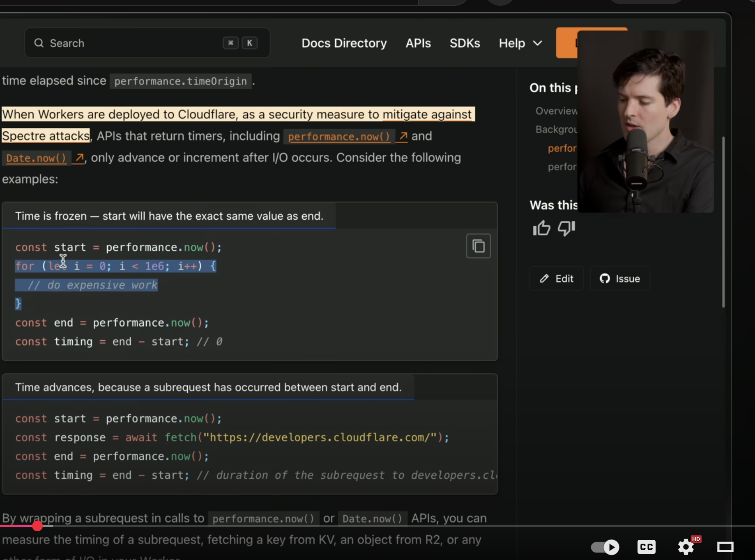Click the GitHub Issue button
The image size is (755, 560).
click(620, 279)
